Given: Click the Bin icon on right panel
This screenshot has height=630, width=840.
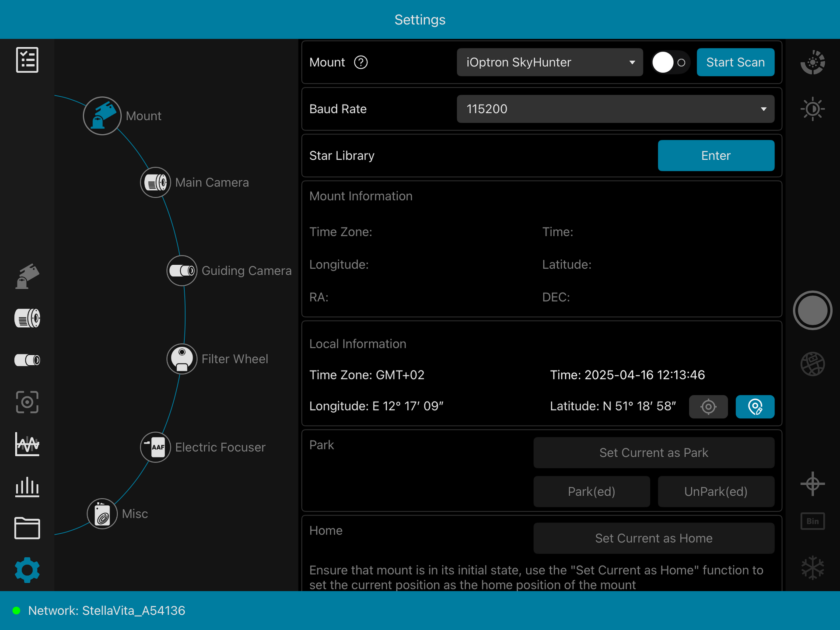Looking at the screenshot, I should click(x=812, y=521).
